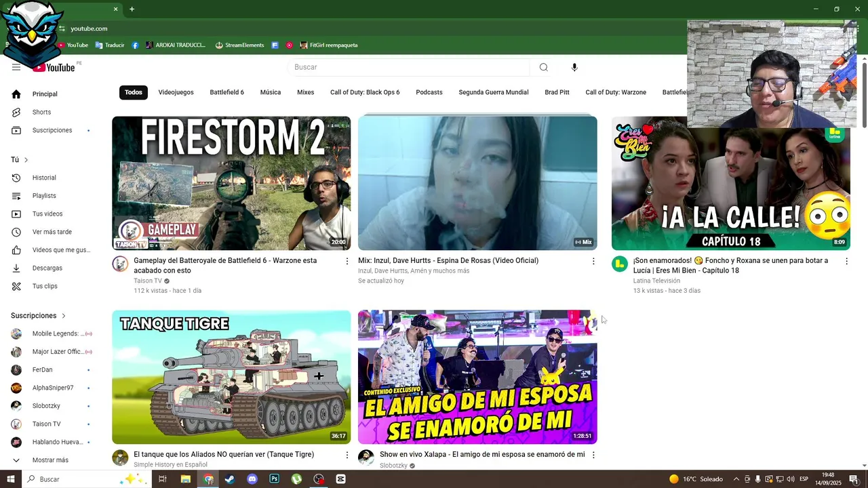Open CapCut from the taskbar
The width and height of the screenshot is (868, 488).
point(340,479)
